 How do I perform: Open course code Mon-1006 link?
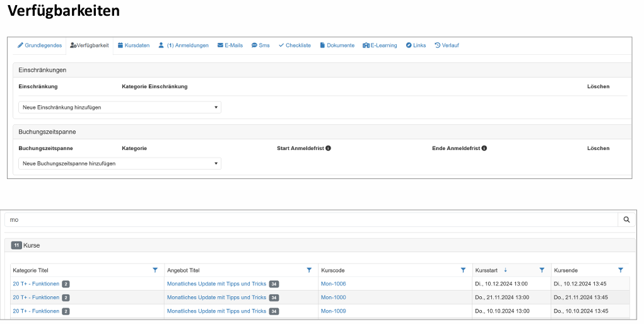333,284
